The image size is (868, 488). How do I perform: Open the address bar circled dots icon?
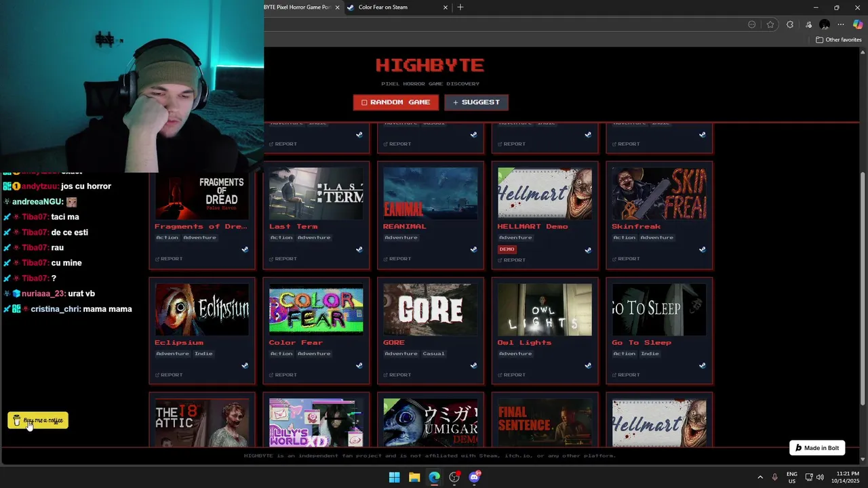751,24
